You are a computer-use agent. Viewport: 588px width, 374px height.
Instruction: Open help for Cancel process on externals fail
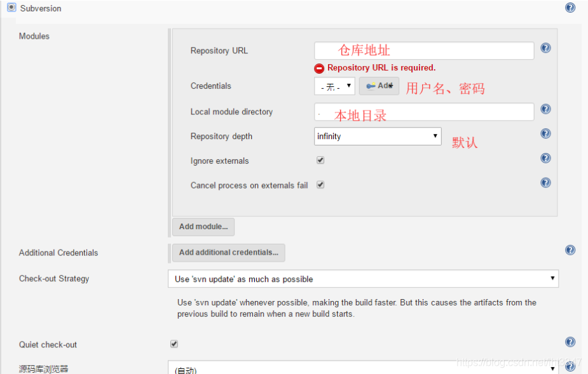[x=545, y=183]
